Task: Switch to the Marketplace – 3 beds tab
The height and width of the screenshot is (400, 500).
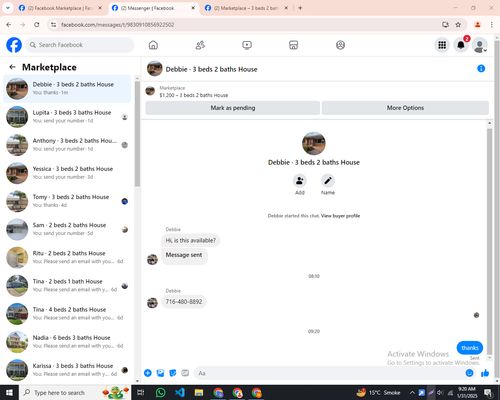Action: 247,8
